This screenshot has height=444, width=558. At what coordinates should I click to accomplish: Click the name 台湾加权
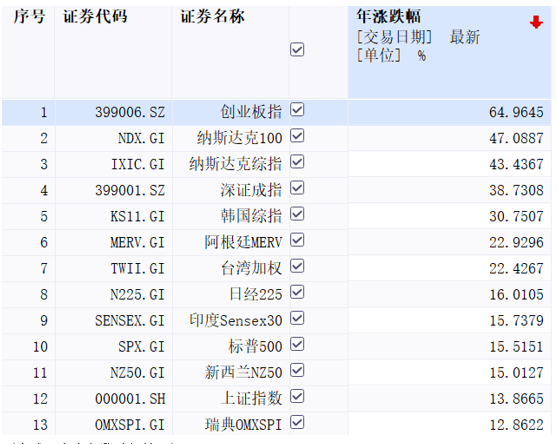coord(251,268)
